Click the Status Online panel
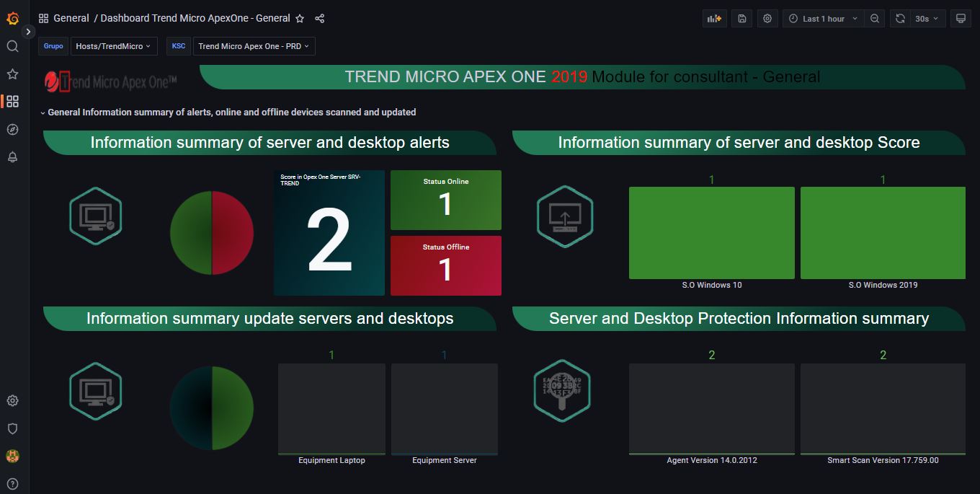 (x=446, y=200)
